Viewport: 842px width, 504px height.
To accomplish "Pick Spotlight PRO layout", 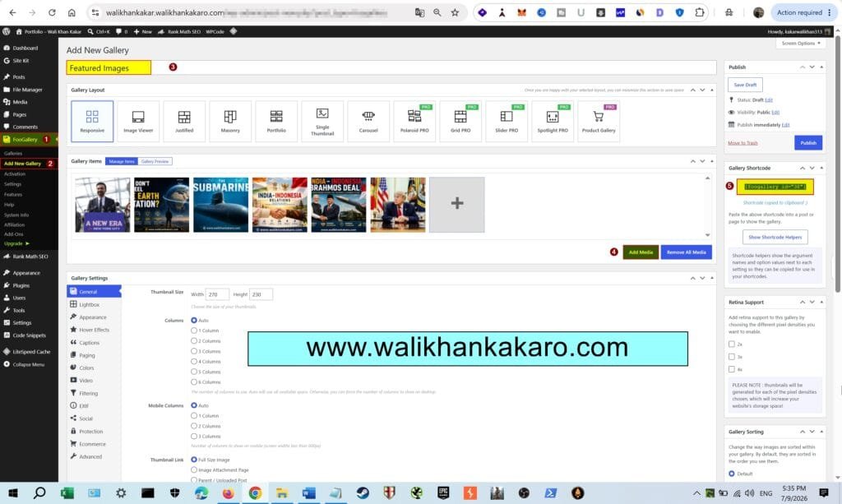I will pyautogui.click(x=553, y=122).
